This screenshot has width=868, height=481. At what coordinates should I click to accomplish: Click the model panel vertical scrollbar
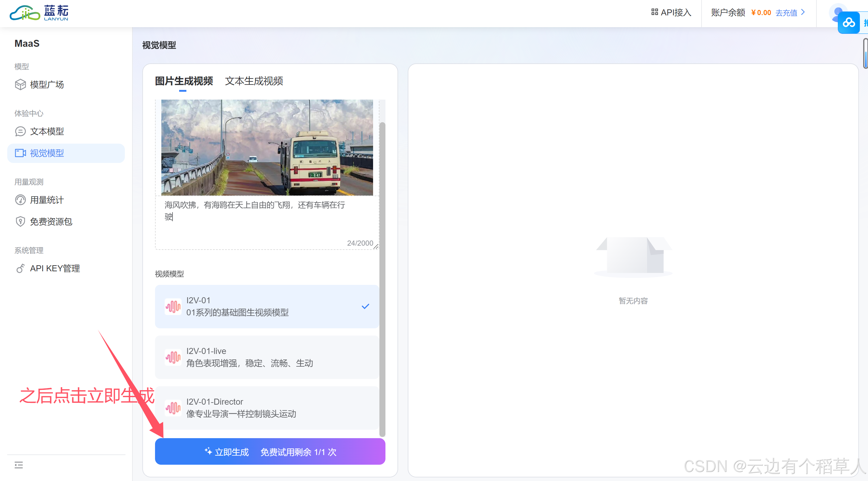[382, 279]
